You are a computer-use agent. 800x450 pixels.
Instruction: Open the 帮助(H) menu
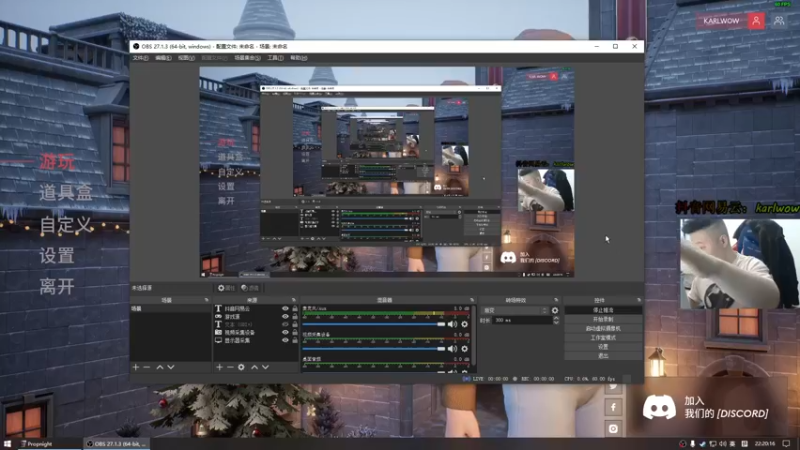299,58
